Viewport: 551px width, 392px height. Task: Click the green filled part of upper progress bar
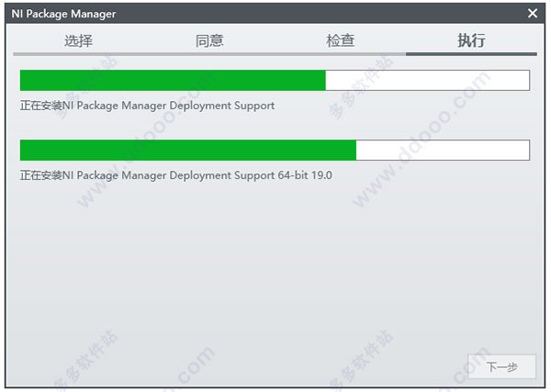[x=173, y=80]
